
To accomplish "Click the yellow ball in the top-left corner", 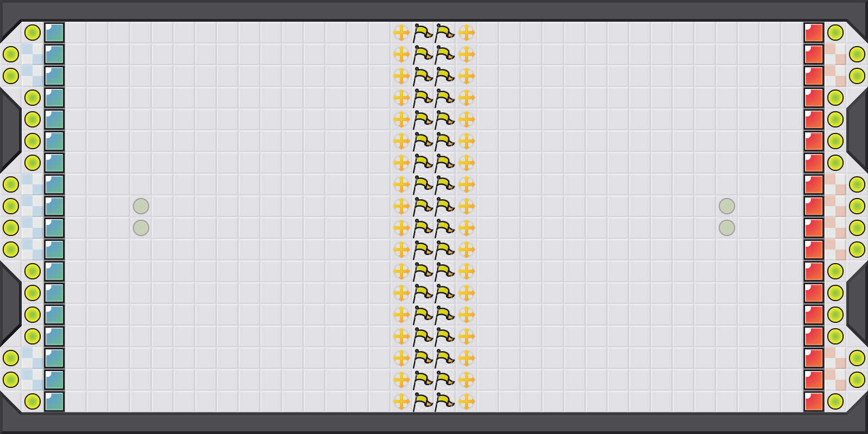I will [x=33, y=33].
